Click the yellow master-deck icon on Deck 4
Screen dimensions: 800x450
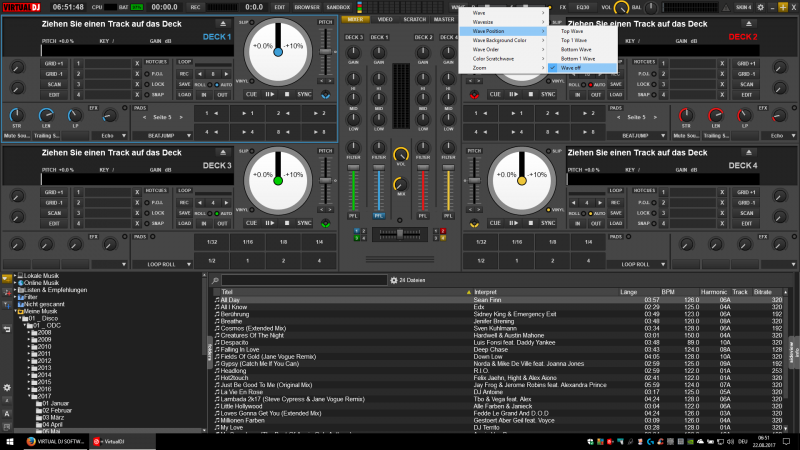pos(474,223)
